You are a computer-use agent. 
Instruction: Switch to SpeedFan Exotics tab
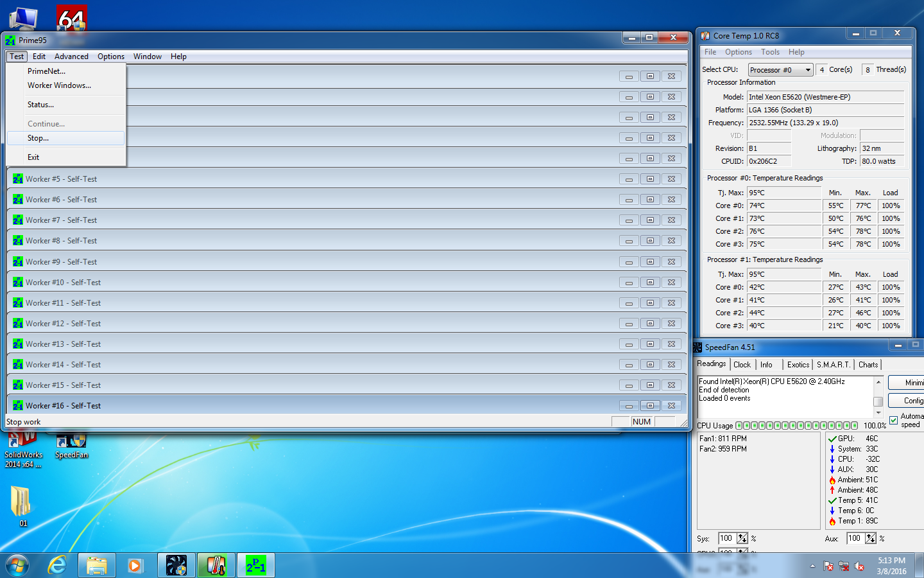pos(798,365)
